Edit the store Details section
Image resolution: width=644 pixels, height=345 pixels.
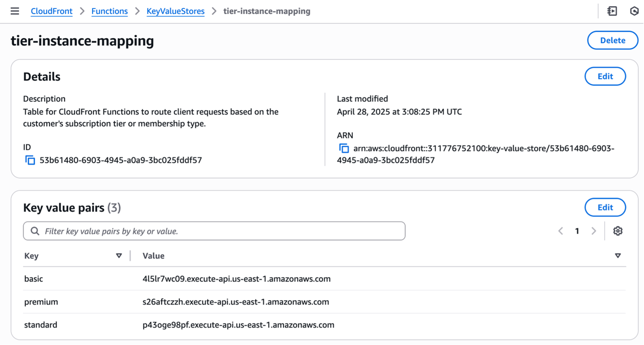(x=605, y=76)
